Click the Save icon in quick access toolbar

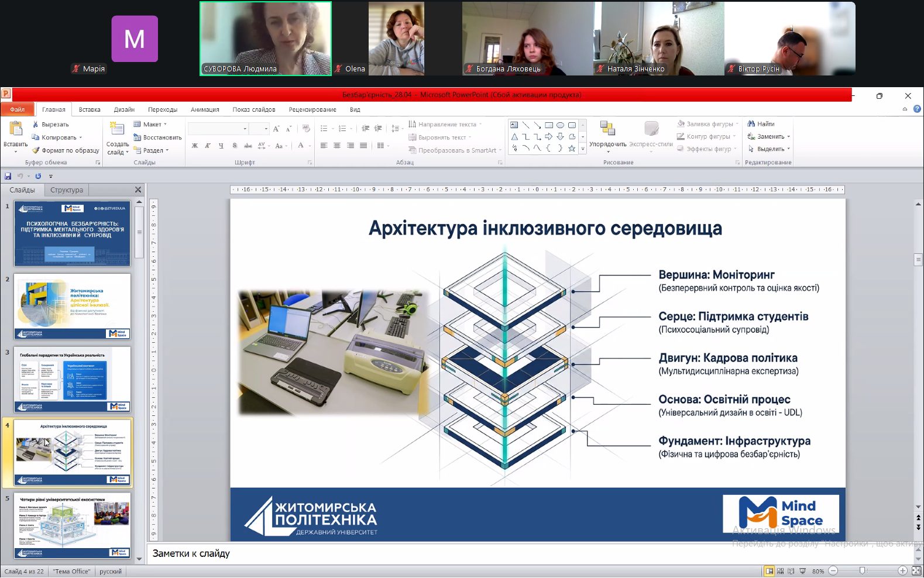click(x=8, y=176)
